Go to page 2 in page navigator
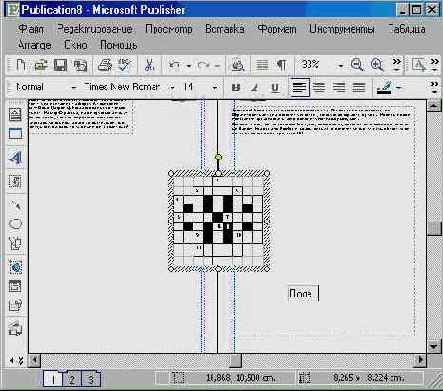Image resolution: width=443 pixels, height=391 pixels. point(72,379)
